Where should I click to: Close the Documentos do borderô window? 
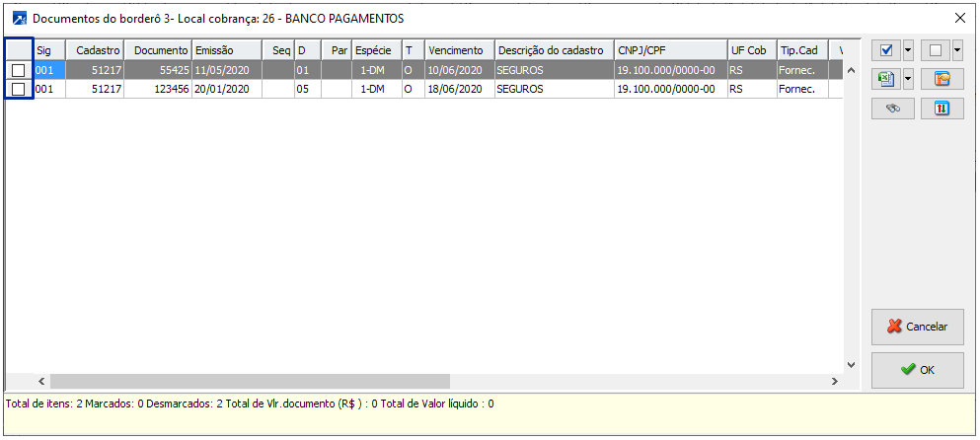pyautogui.click(x=960, y=18)
